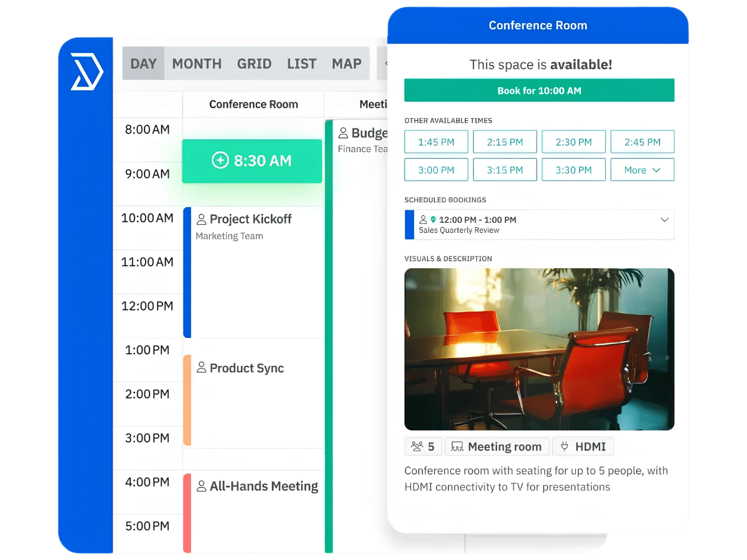747x560 pixels.
Task: Click the person icon beside Project Kickoff
Action: click(x=202, y=219)
